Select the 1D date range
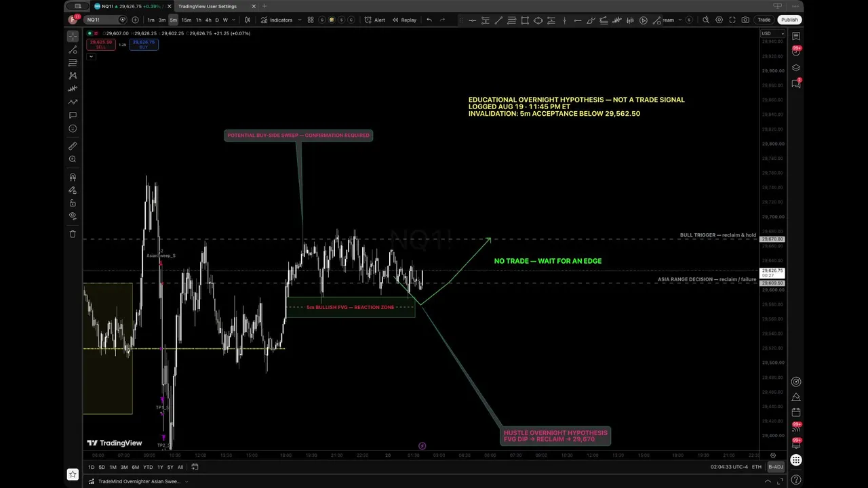This screenshot has height=488, width=868. coord(92,467)
